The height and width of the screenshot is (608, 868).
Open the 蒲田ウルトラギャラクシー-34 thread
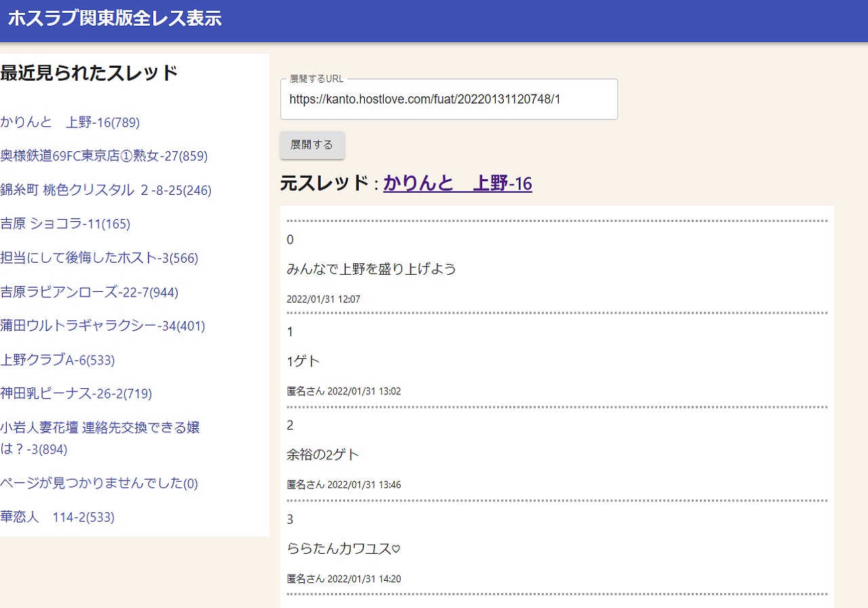(102, 326)
